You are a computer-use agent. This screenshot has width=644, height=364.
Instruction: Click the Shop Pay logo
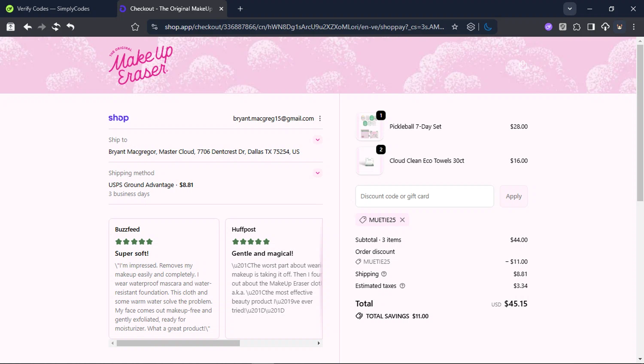pos(118,118)
